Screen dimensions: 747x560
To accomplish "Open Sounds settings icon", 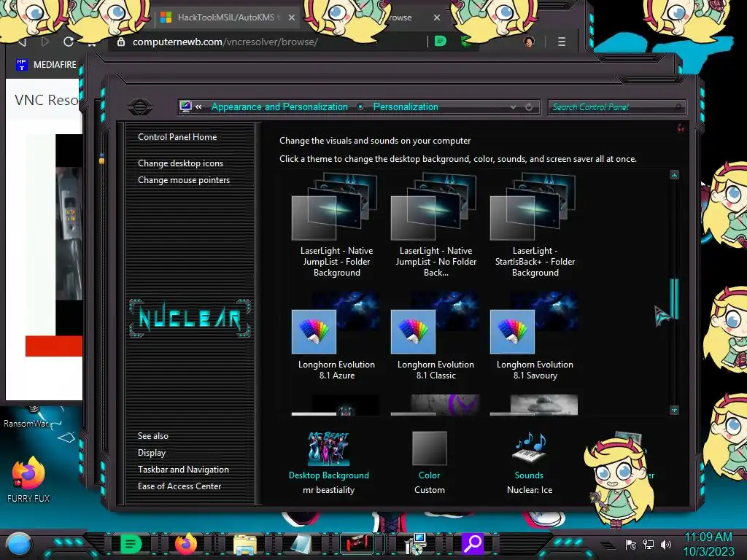I will click(529, 448).
